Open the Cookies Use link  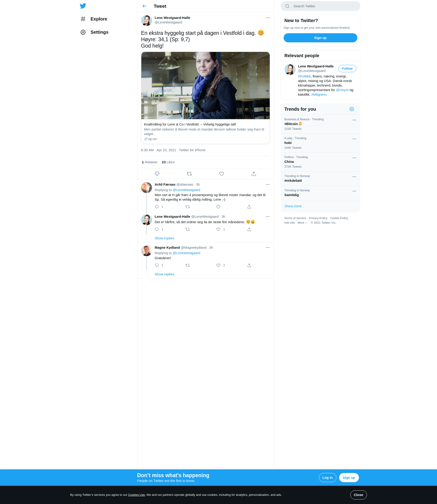(x=136, y=495)
